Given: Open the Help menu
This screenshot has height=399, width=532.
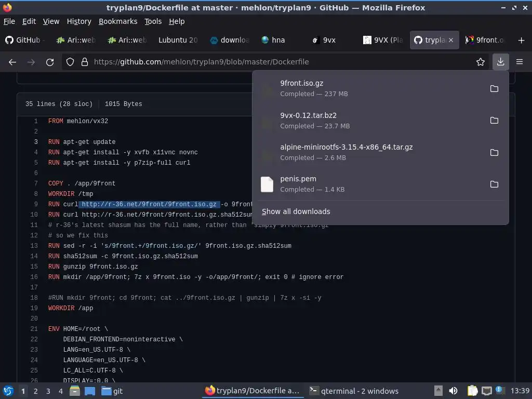Looking at the screenshot, I should (x=177, y=21).
